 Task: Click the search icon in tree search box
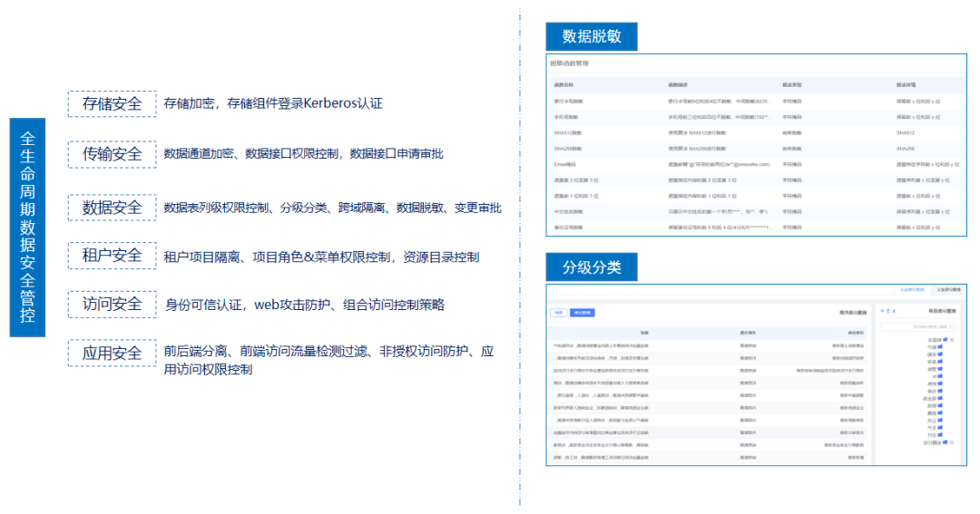tap(952, 325)
